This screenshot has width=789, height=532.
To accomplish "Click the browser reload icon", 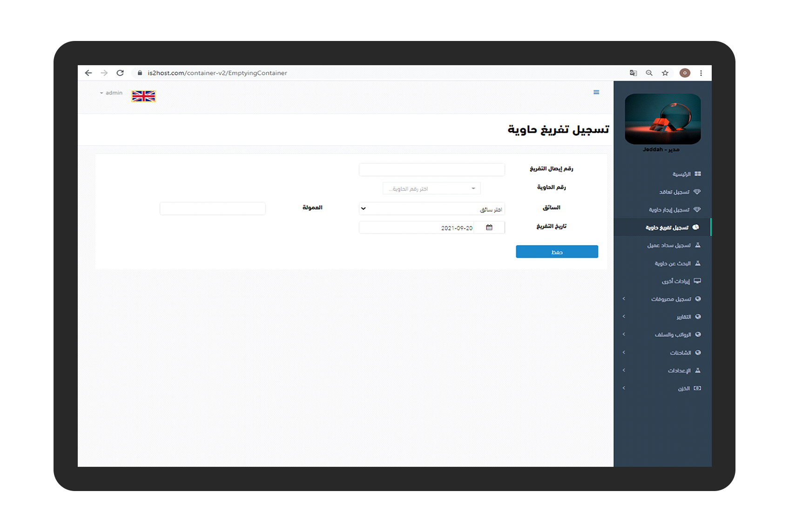I will 120,73.
